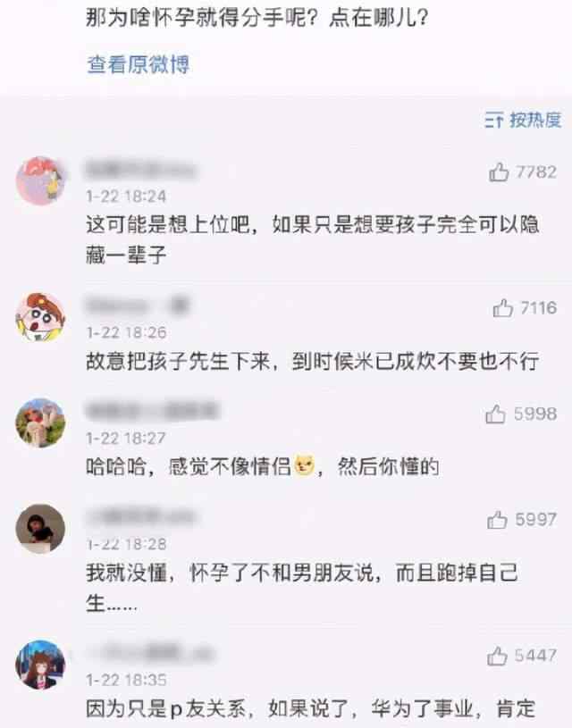Like the comment with 5447 likes
Image resolution: width=572 pixels, height=728 pixels.
(x=497, y=656)
